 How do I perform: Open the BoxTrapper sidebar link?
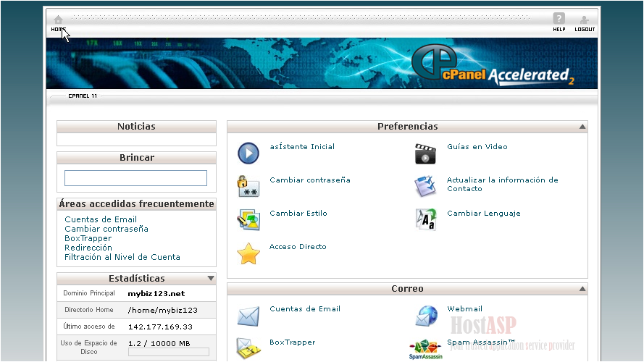88,238
